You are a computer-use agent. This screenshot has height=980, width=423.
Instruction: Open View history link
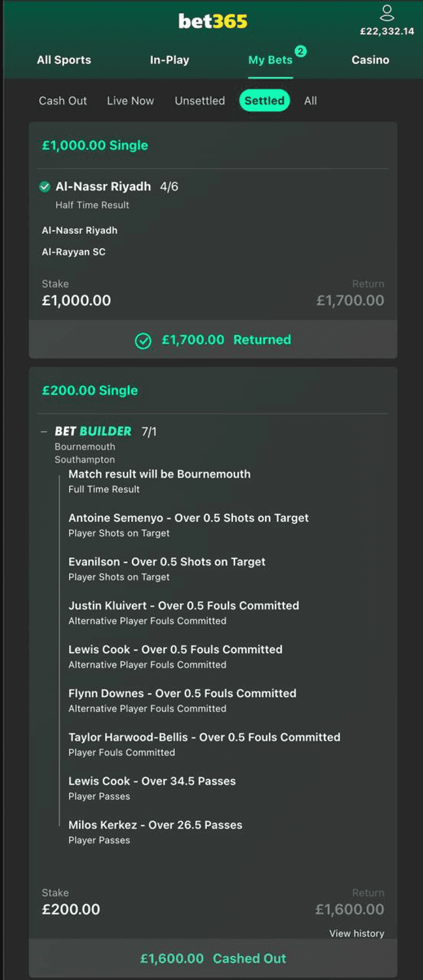point(356,934)
